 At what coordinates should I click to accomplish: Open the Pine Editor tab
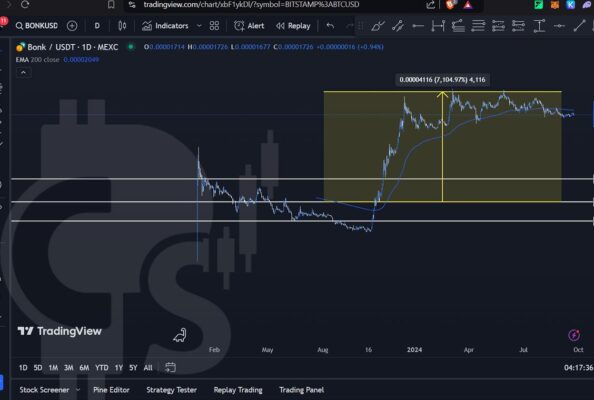point(111,390)
